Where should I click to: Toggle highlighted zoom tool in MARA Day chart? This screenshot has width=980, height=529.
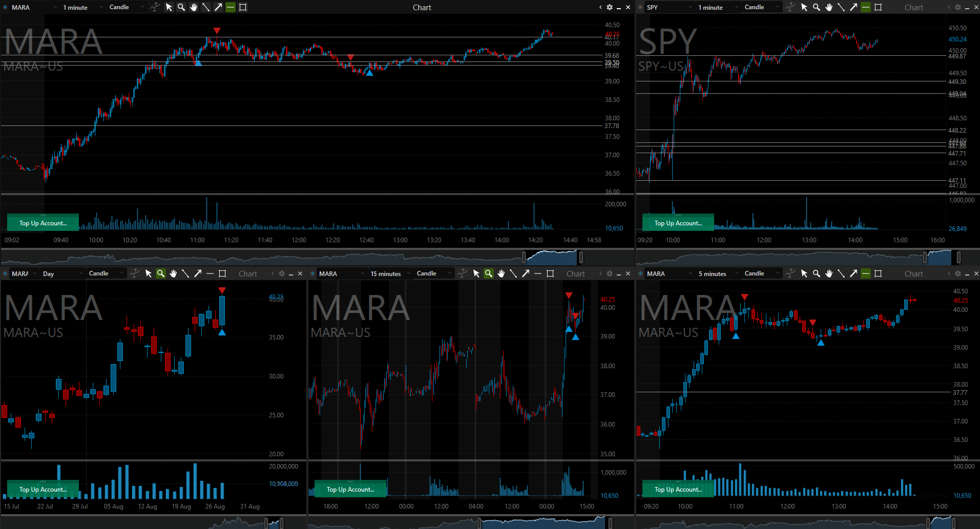pyautogui.click(x=161, y=273)
